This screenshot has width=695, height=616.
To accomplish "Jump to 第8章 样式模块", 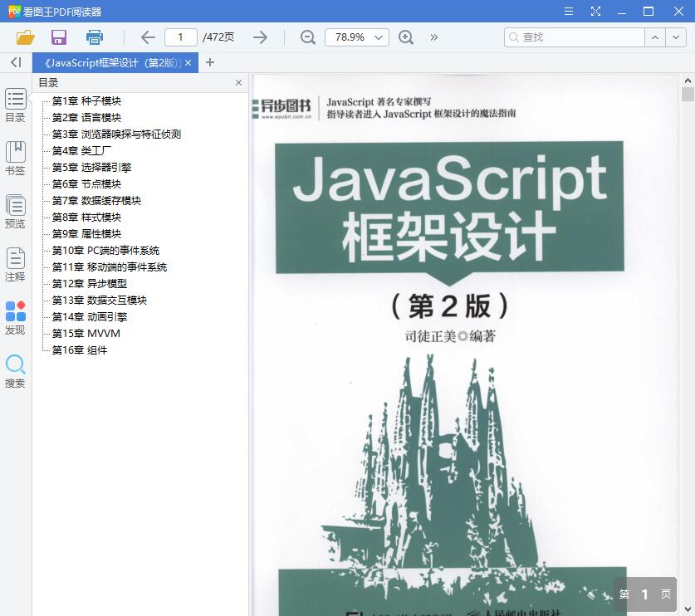I will 87,218.
